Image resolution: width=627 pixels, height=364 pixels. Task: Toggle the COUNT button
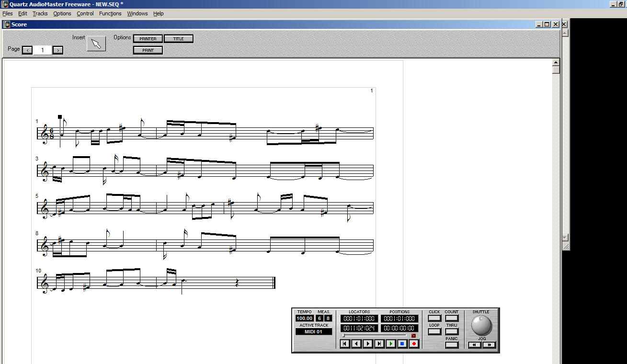pos(452,318)
